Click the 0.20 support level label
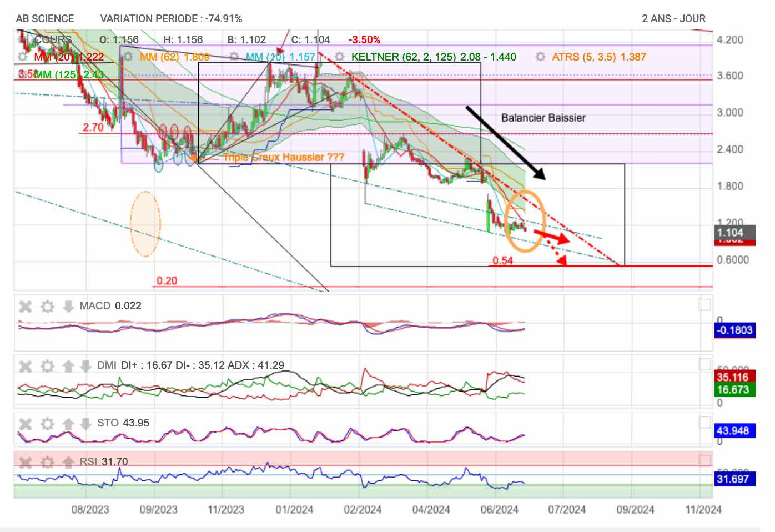775x532 pixels. pyautogui.click(x=167, y=280)
